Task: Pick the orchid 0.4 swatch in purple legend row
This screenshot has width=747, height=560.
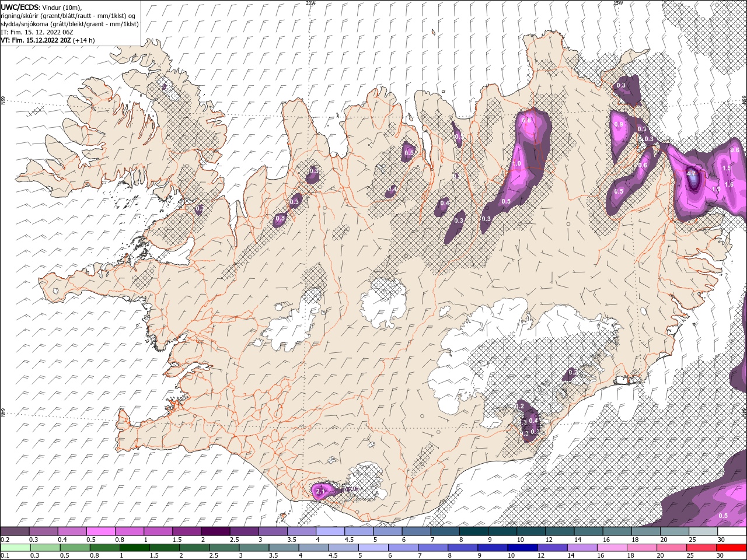Action: pos(72,531)
